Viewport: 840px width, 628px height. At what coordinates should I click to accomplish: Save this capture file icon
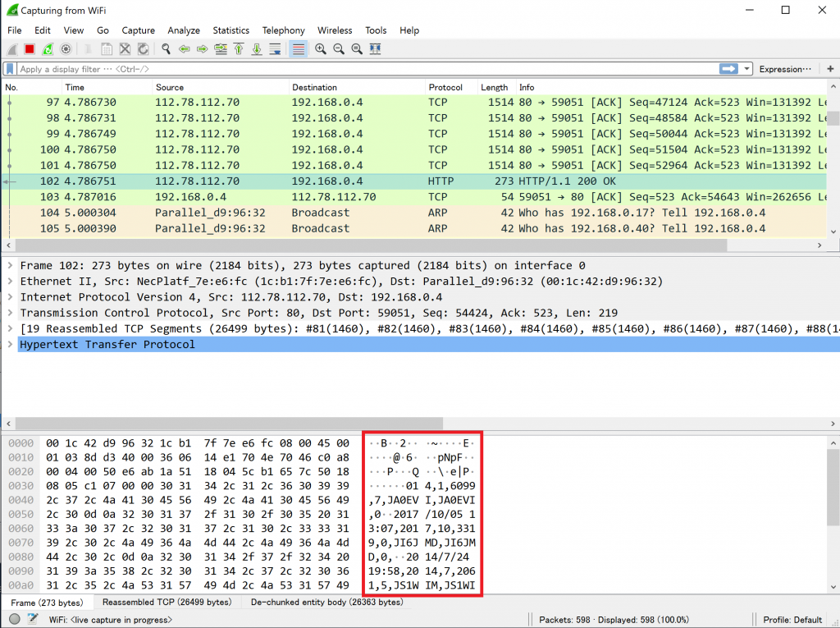click(107, 49)
